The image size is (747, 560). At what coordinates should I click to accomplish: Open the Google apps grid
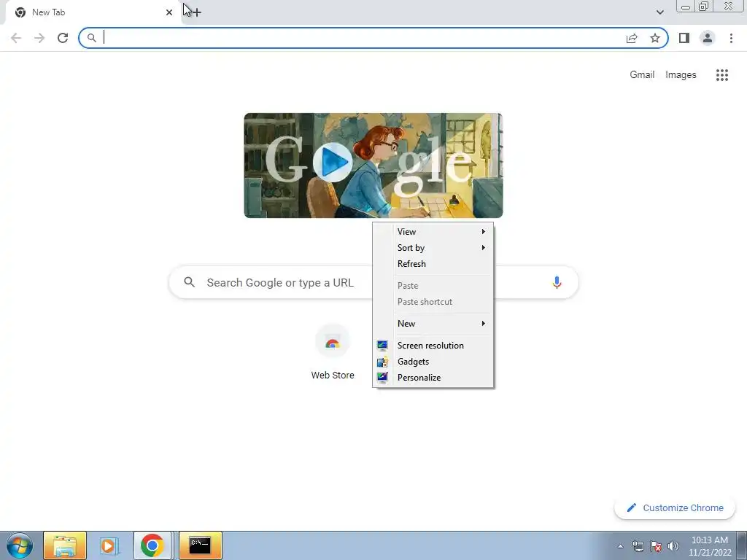tap(722, 75)
